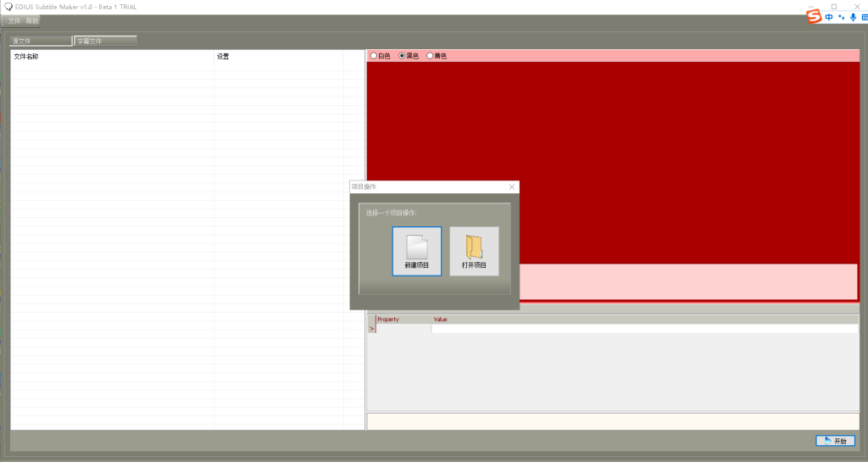Click the Value column header
The width and height of the screenshot is (868, 462).
(645, 320)
